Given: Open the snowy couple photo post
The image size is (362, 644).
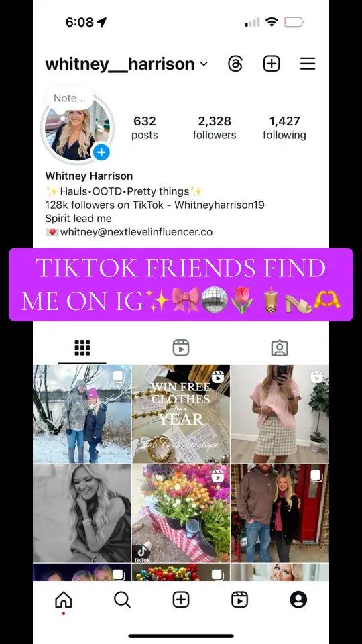Looking at the screenshot, I should [x=82, y=414].
